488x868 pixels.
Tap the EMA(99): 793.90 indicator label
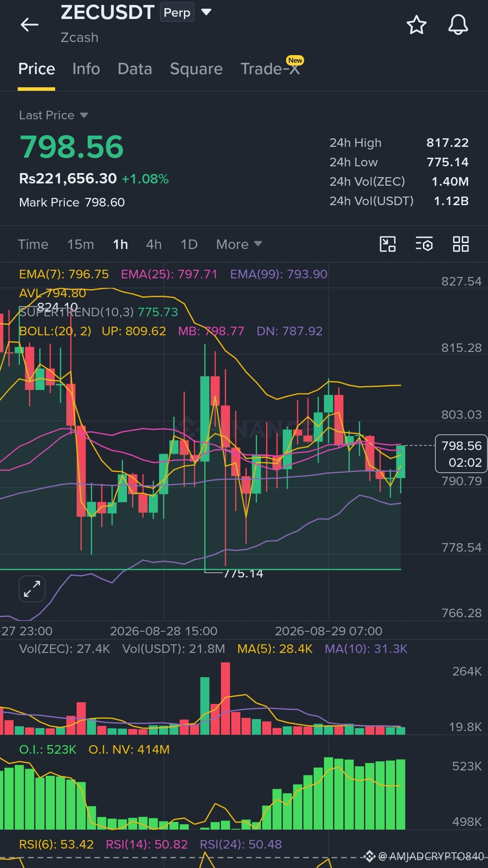point(278,274)
